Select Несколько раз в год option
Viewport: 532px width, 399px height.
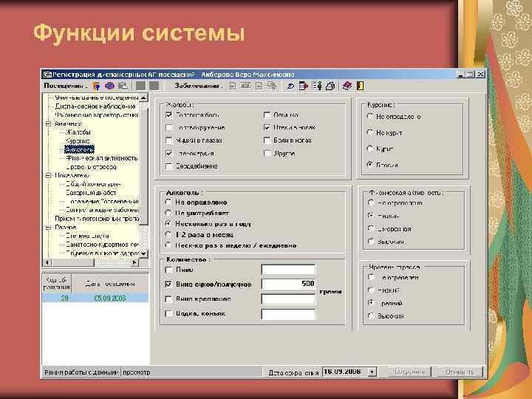168,224
